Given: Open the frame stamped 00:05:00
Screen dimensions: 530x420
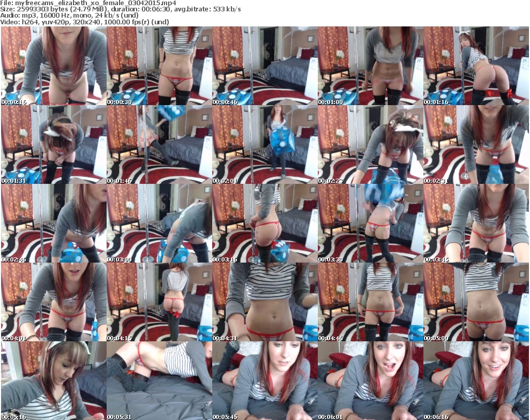Looking at the screenshot, I should [x=476, y=302].
